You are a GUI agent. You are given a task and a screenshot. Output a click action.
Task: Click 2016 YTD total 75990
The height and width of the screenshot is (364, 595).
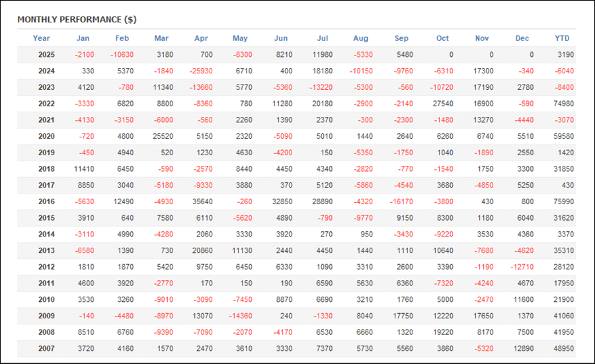[x=563, y=201]
